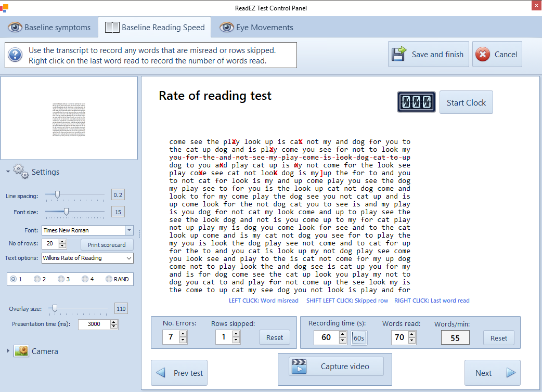Image resolution: width=542 pixels, height=392 pixels.
Task: Click the Save and finish floppy icon
Action: pyautogui.click(x=399, y=54)
